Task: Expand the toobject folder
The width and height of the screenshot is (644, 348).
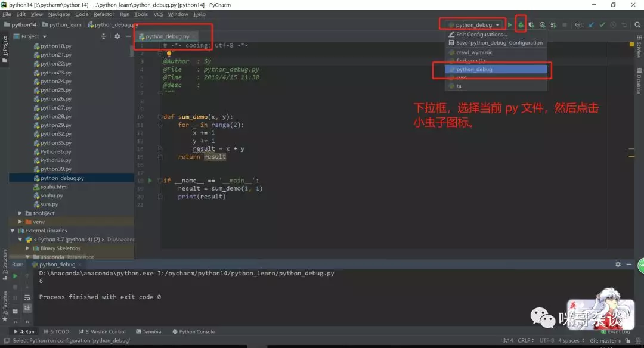Action: pos(20,213)
